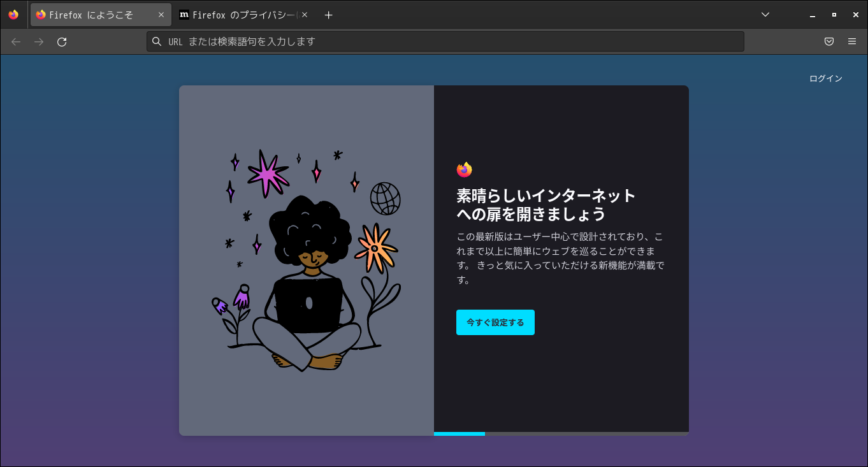Switch to the "Firefox にようこそ" tab
Image resolution: width=868 pixels, height=467 pixels.
[x=101, y=15]
